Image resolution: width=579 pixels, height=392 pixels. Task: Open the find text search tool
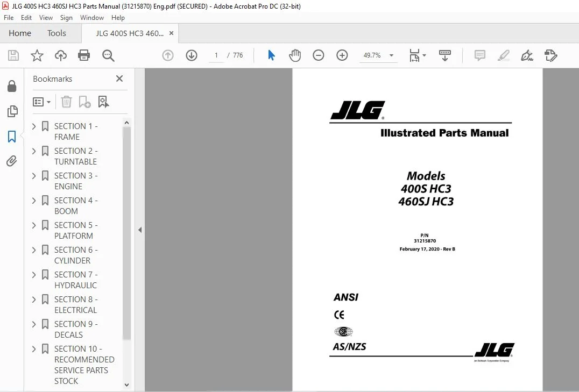(x=108, y=55)
